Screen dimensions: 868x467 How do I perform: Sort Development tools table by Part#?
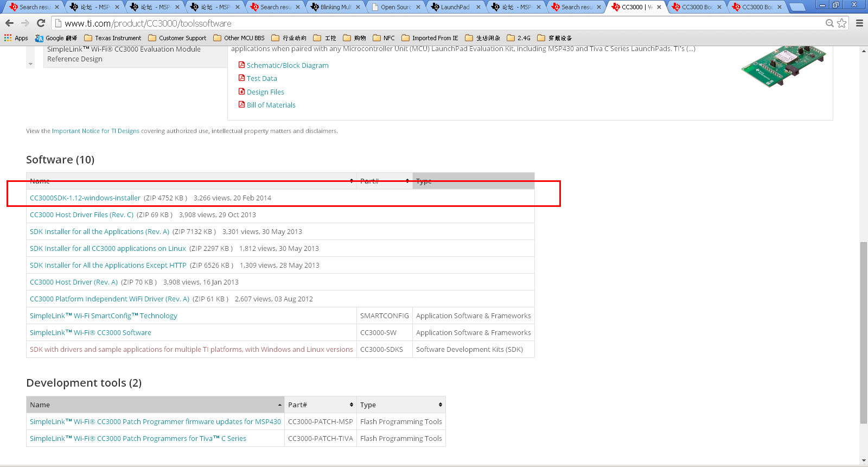[321, 405]
